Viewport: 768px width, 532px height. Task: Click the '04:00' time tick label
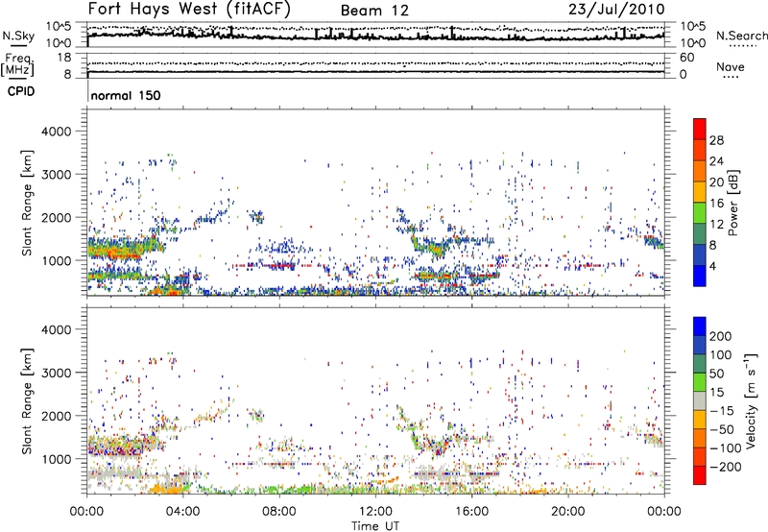pyautogui.click(x=183, y=512)
